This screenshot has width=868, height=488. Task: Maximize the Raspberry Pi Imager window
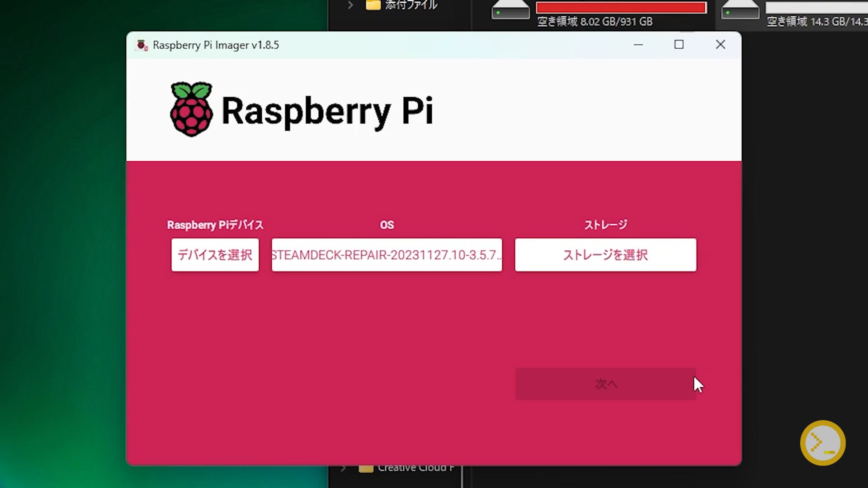pyautogui.click(x=679, y=45)
